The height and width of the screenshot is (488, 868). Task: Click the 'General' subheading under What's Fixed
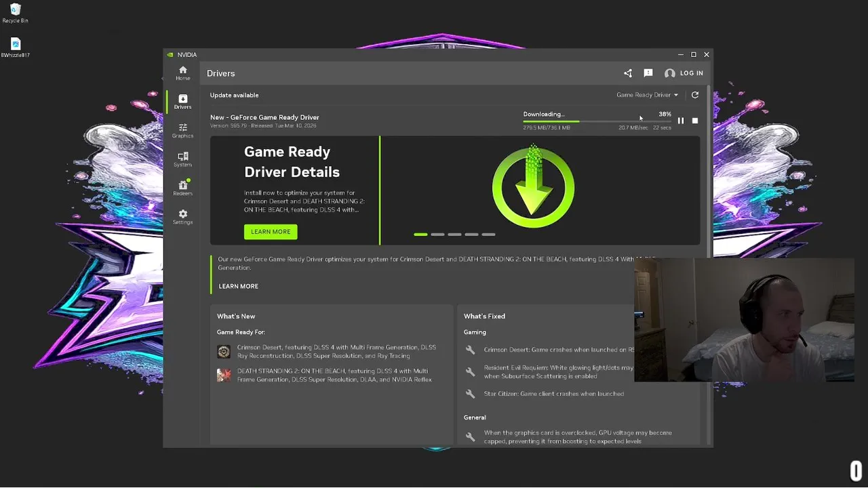475,418
